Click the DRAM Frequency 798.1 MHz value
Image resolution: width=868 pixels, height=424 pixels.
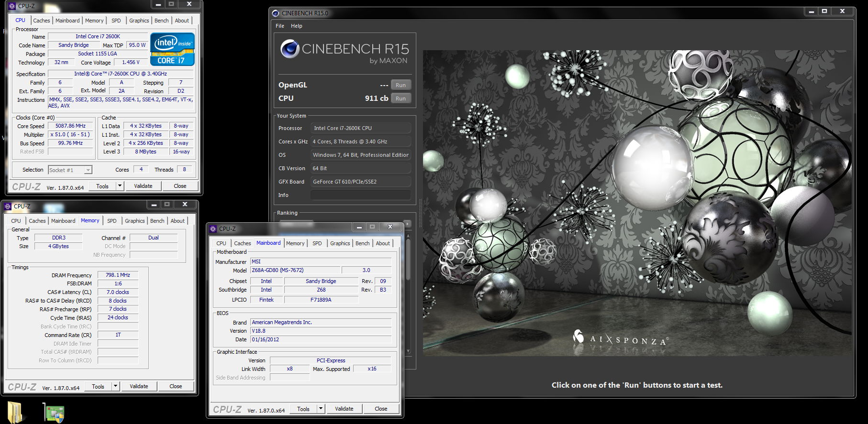tap(118, 275)
